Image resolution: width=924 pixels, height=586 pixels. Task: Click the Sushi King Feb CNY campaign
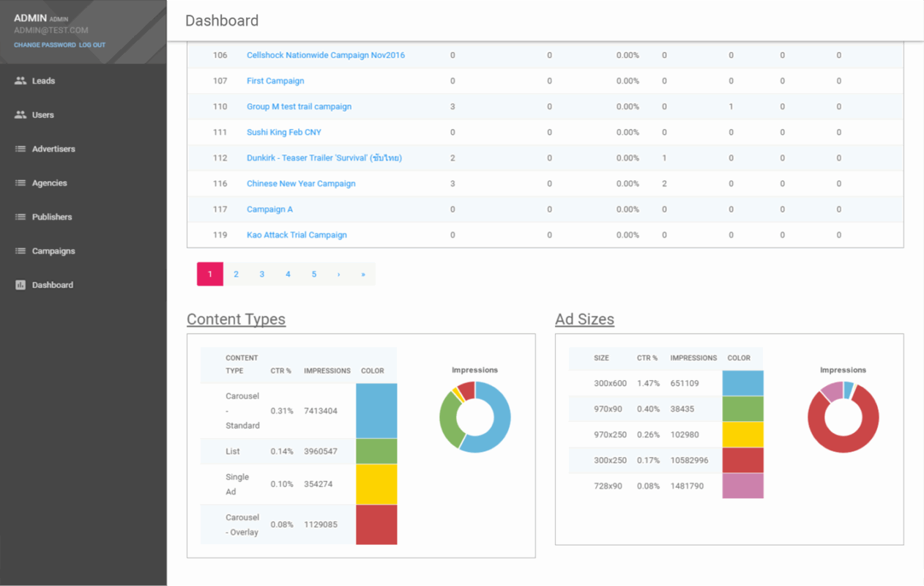(284, 132)
